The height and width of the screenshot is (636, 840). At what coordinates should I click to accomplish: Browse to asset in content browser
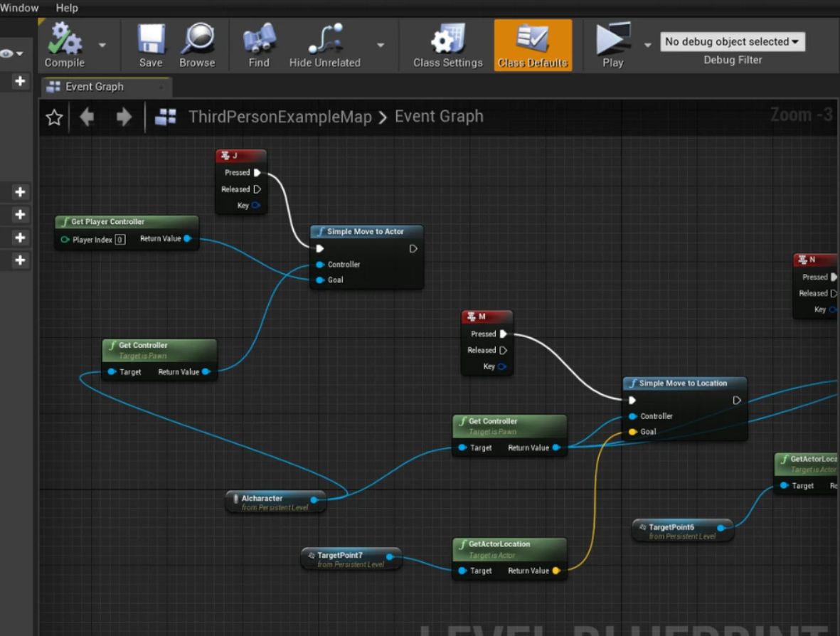197,45
